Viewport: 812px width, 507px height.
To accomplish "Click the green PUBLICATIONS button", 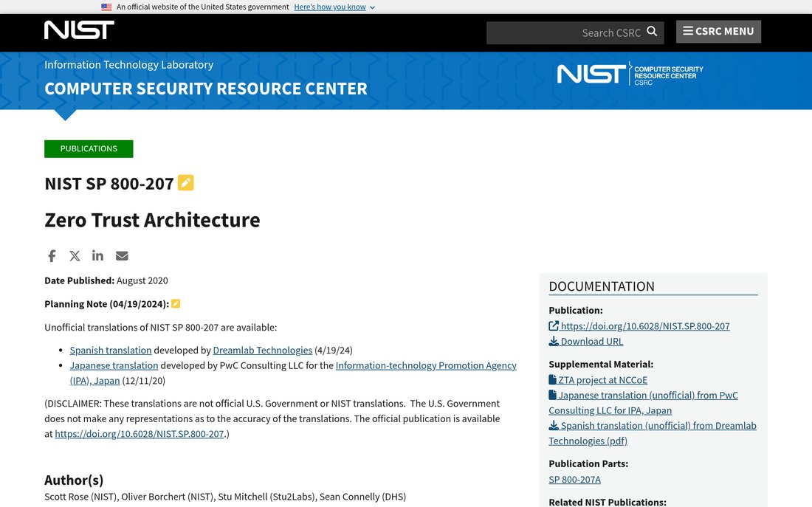I will pos(89,148).
